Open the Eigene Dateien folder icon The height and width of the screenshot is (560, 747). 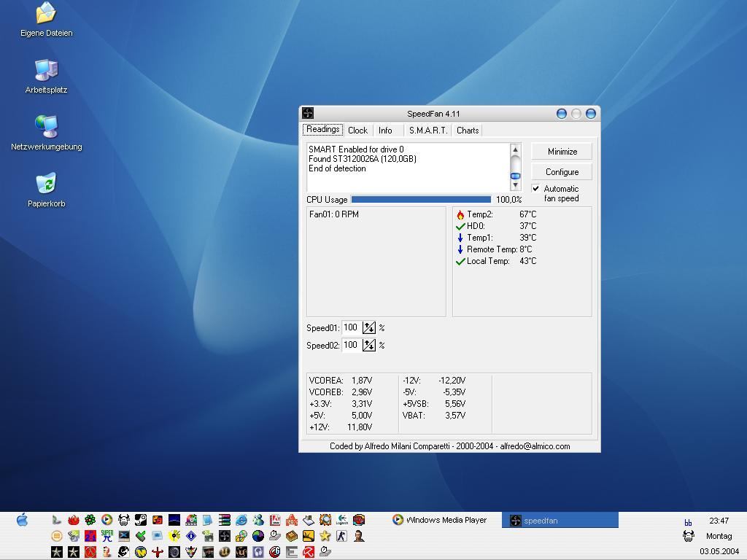tap(46, 13)
